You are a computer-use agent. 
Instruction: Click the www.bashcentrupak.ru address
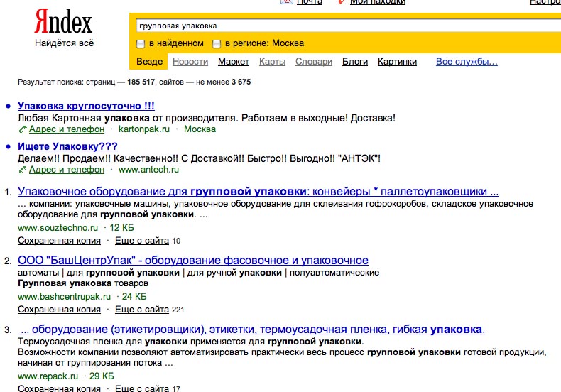click(65, 297)
